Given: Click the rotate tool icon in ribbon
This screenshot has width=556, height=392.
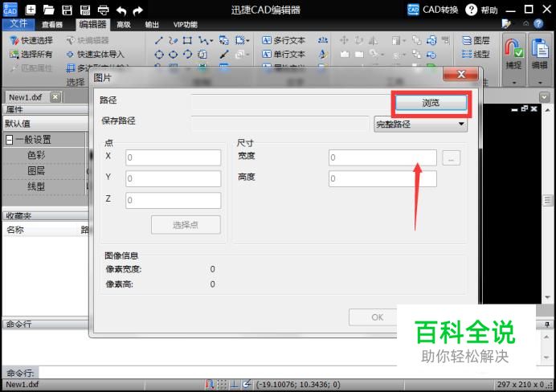Looking at the screenshot, I should (359, 40).
